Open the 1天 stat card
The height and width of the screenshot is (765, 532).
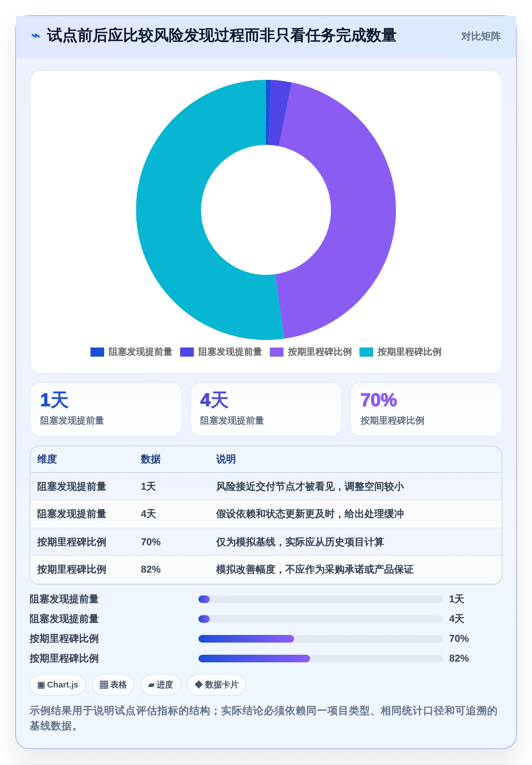[x=106, y=409]
